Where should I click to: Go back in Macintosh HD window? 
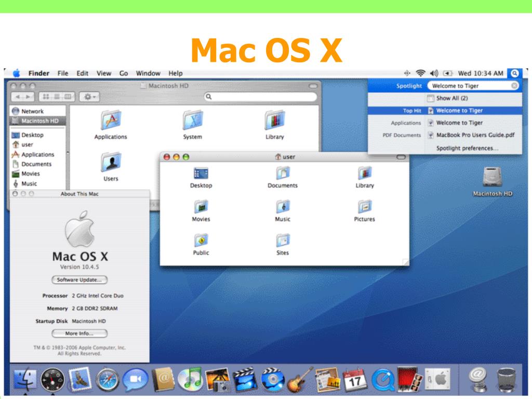(x=18, y=97)
